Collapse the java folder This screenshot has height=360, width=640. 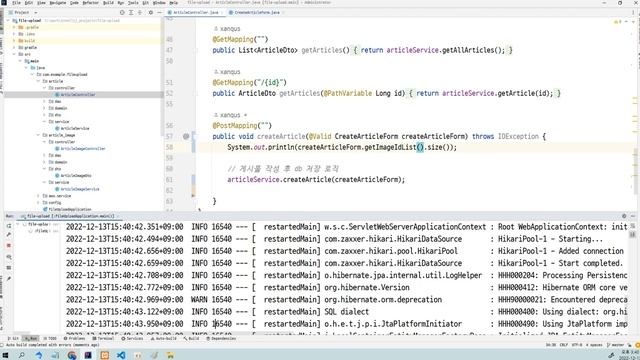click(27, 68)
